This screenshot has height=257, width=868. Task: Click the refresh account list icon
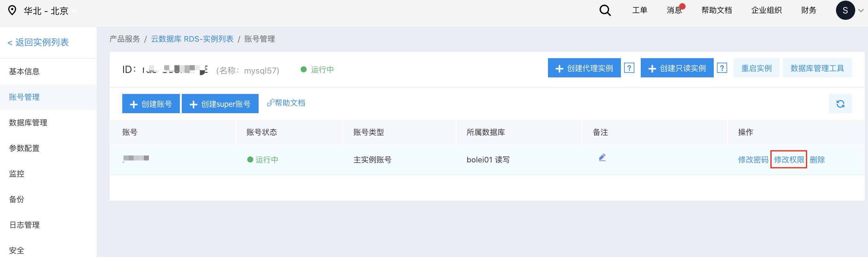coord(840,104)
